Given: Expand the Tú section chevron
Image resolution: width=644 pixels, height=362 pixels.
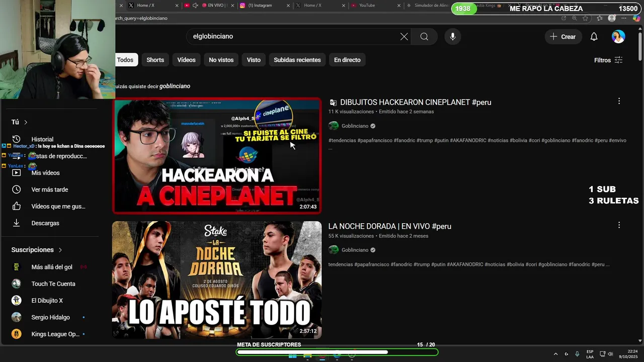Looking at the screenshot, I should coord(26,122).
